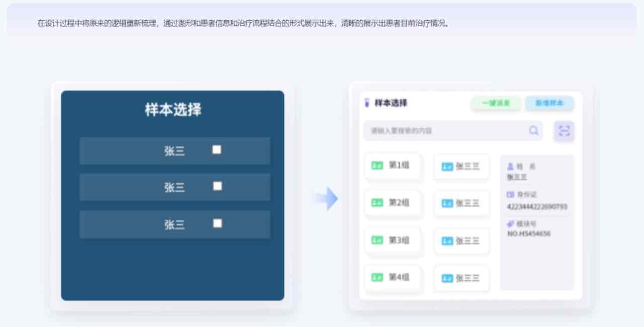644x327 pixels.
Task: Click the magnifier search icon
Action: click(534, 131)
